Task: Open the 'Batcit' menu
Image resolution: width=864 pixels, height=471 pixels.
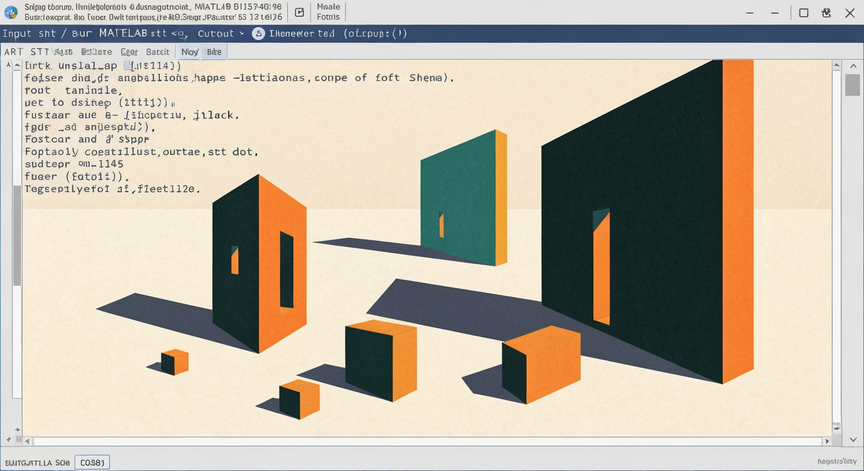Action: (158, 52)
